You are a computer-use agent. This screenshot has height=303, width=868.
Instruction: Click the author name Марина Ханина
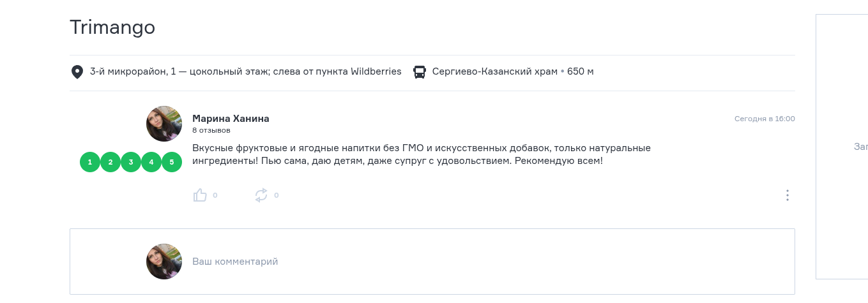[x=231, y=119]
